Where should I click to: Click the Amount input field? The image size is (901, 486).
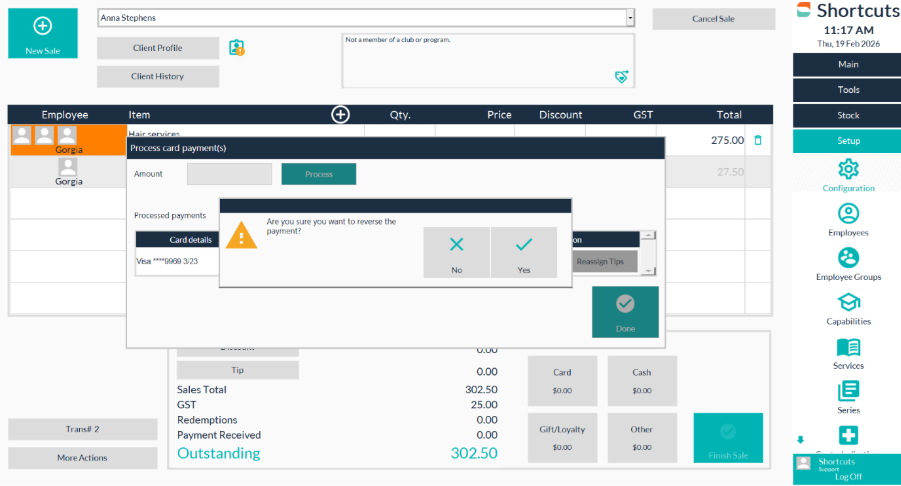tap(229, 174)
